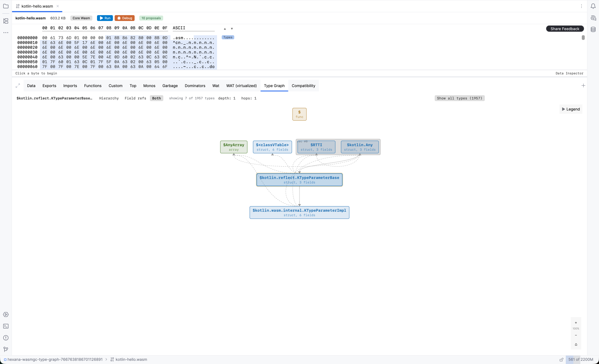Expand the panel with diagonal arrows icon
The image size is (599, 364).
[x=18, y=86]
